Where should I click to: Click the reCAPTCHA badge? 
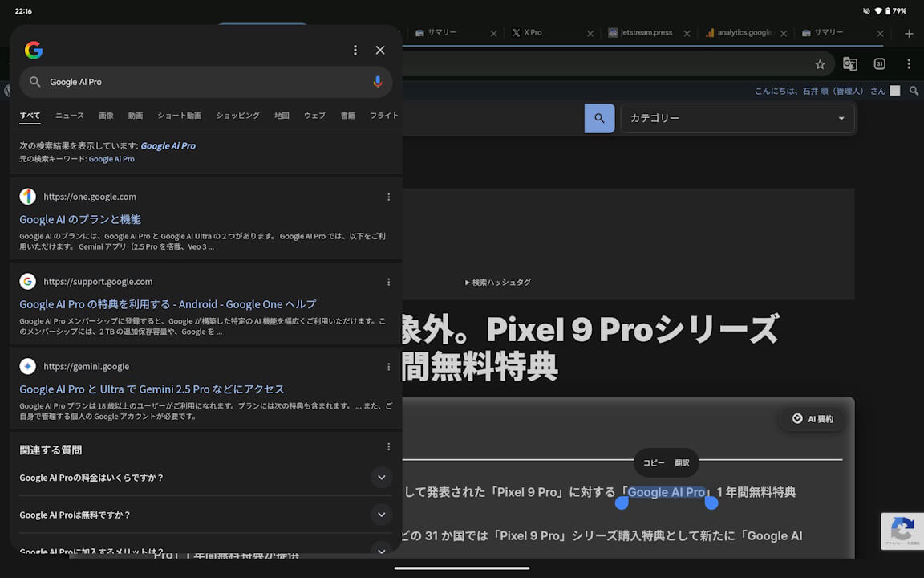[902, 531]
